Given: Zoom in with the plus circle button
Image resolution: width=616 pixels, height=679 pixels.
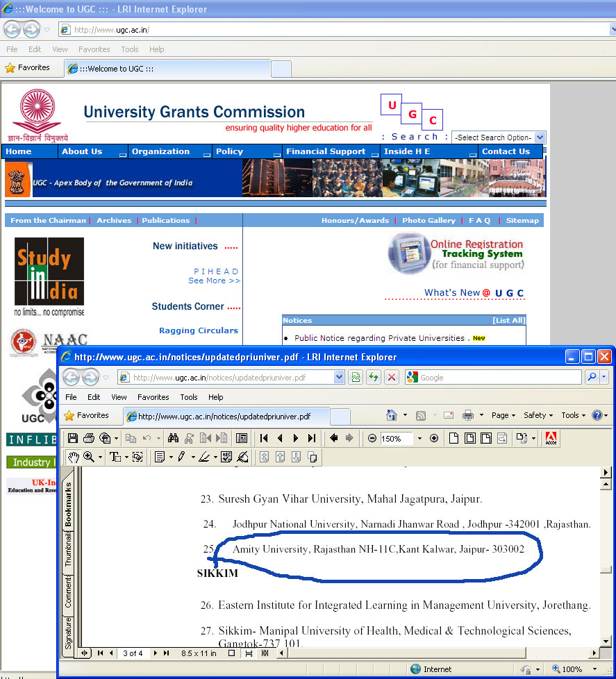Looking at the screenshot, I should pos(434,438).
